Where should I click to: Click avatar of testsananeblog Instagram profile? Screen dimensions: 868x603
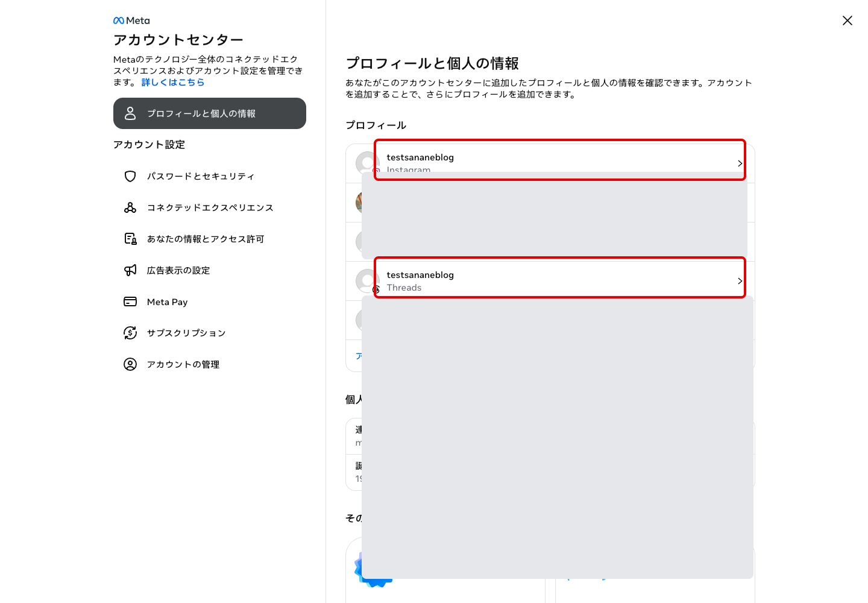coord(367,163)
